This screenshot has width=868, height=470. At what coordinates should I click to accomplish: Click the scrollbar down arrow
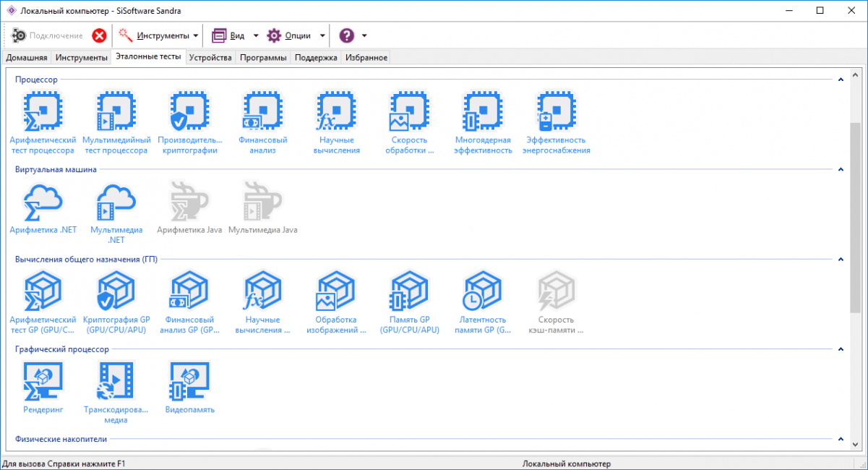pos(855,446)
